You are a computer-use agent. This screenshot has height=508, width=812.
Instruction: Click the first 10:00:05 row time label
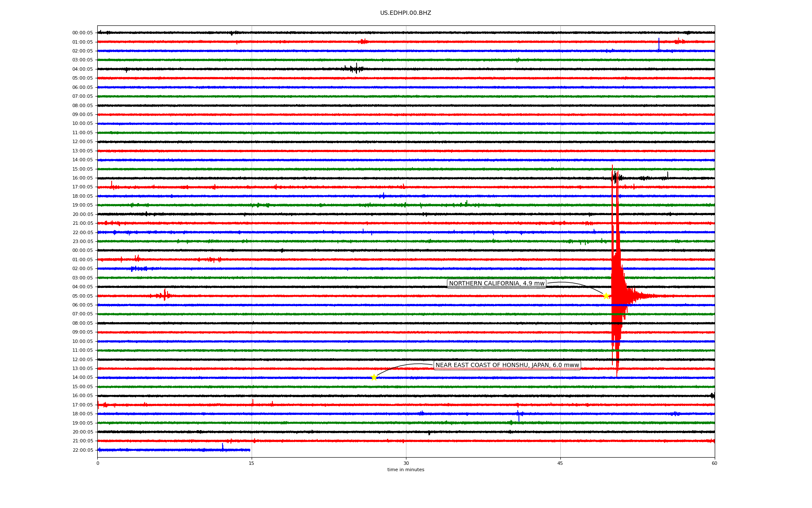(x=82, y=124)
